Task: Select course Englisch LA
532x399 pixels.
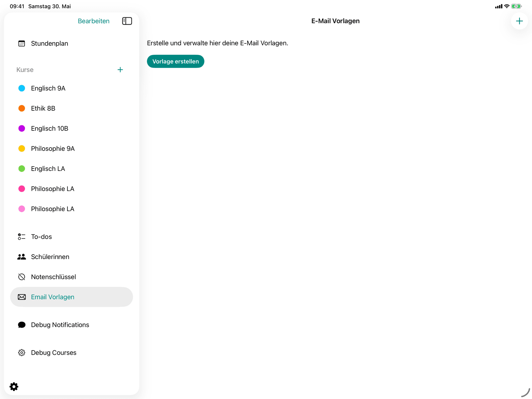Action: 71,169
